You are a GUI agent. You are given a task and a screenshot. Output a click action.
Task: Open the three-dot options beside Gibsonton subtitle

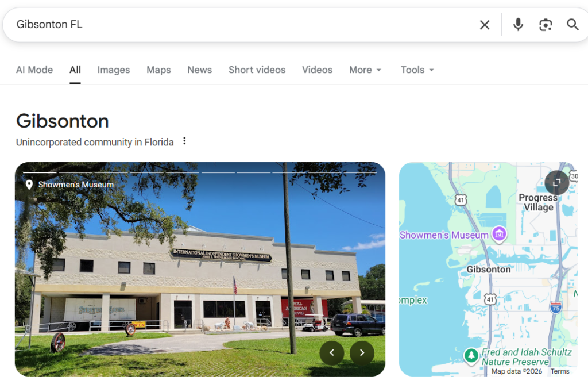(x=184, y=141)
